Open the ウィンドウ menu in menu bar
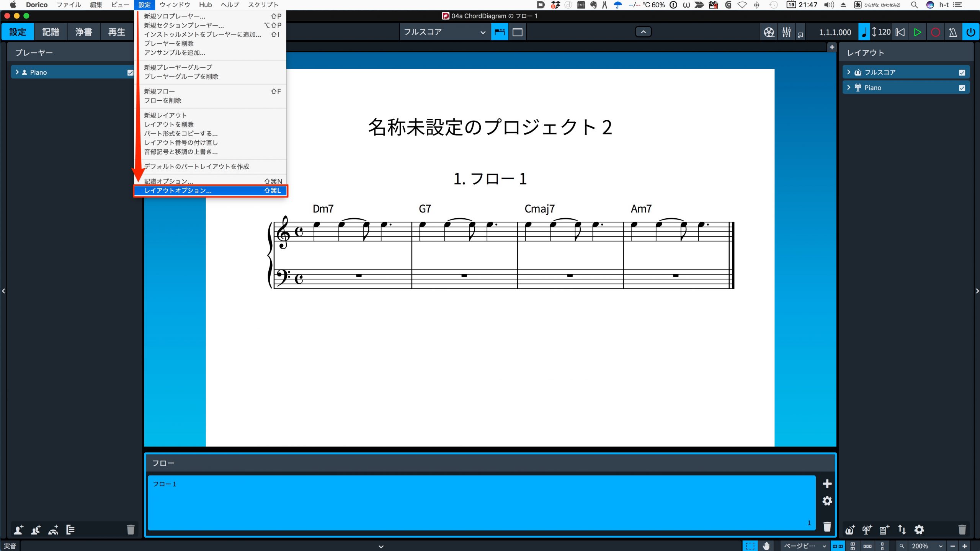Screen dimensions: 980x551 click(175, 5)
